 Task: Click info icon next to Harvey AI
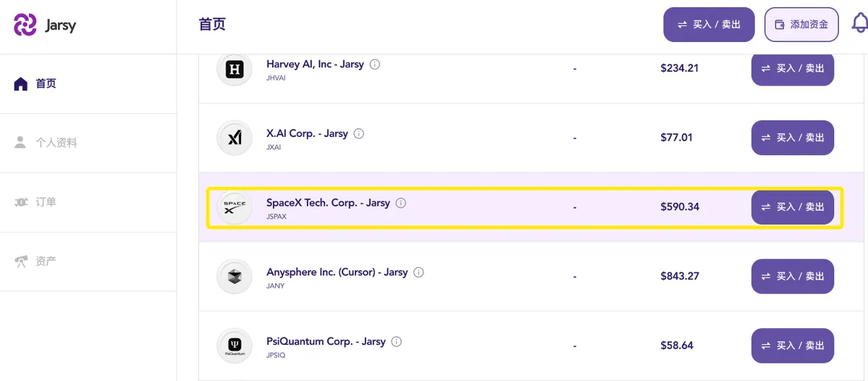[x=375, y=64]
